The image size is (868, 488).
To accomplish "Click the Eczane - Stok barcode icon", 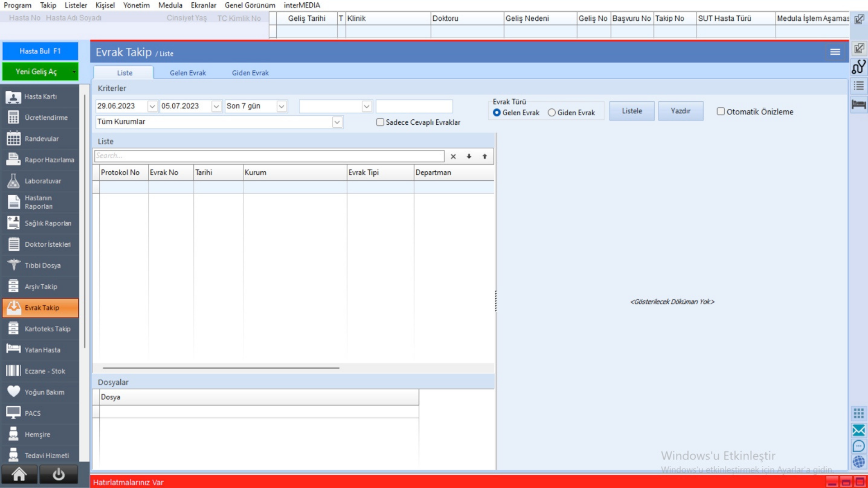I will (x=14, y=371).
